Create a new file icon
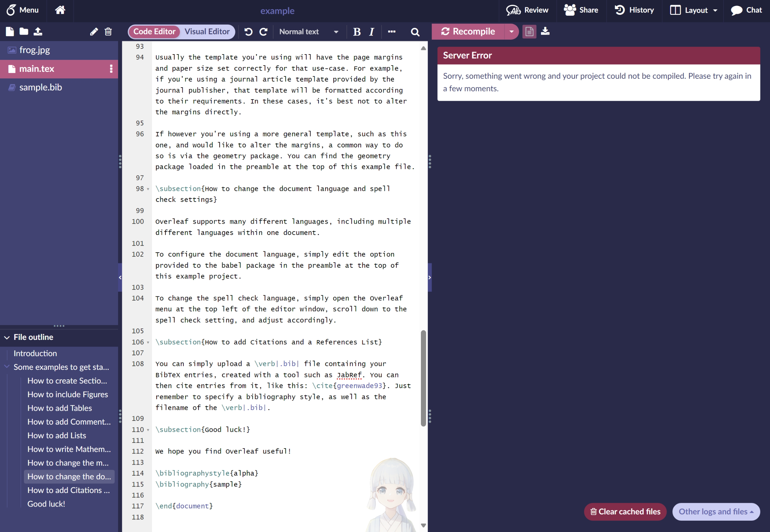Image resolution: width=770 pixels, height=532 pixels. (x=10, y=32)
